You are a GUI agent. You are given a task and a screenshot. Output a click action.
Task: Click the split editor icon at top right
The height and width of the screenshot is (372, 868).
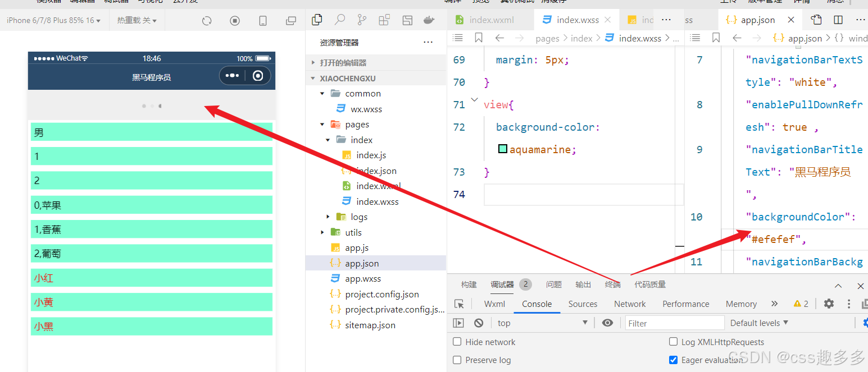pyautogui.click(x=838, y=20)
